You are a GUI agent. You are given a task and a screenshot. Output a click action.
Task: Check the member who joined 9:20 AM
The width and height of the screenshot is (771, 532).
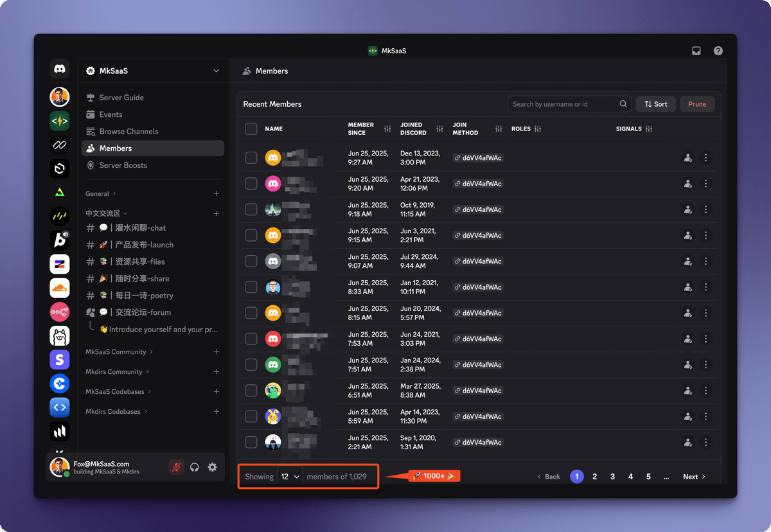(x=251, y=184)
